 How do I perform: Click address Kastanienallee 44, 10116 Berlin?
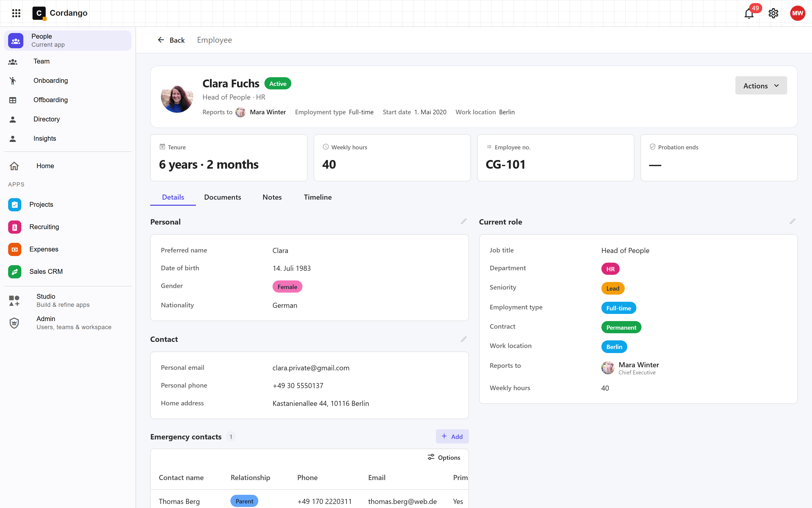320,404
